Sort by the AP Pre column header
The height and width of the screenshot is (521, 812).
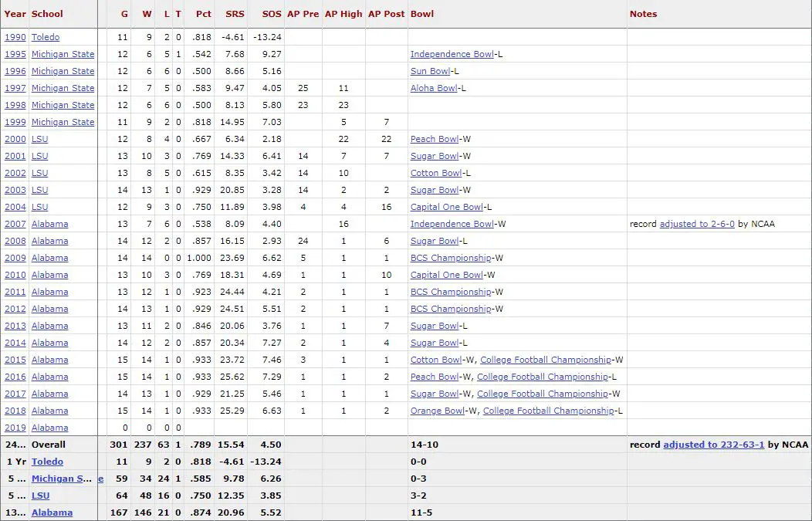[303, 14]
